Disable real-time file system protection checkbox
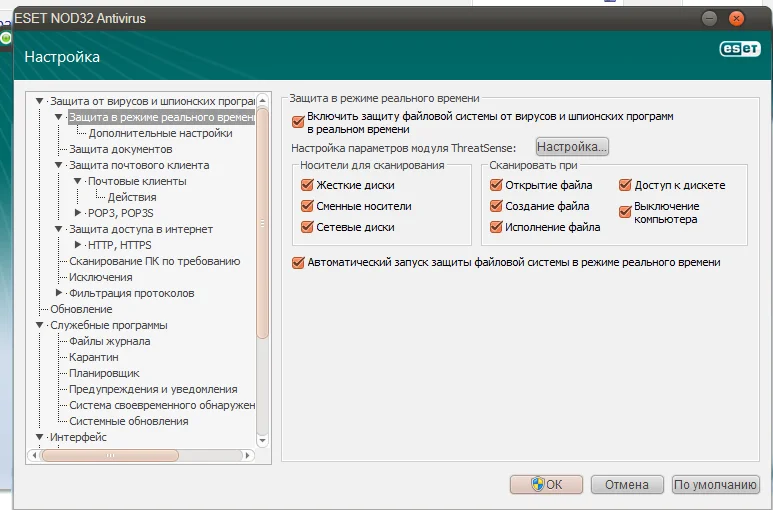 (298, 122)
